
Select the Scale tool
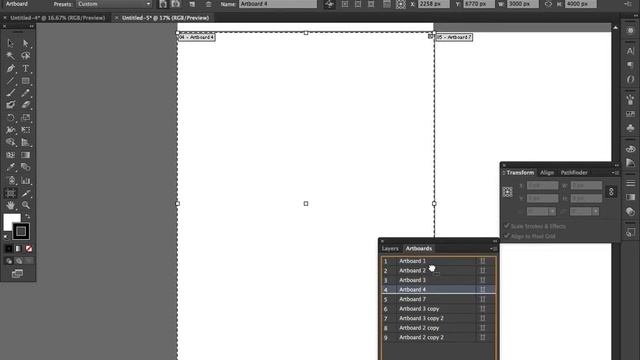click(x=26, y=118)
